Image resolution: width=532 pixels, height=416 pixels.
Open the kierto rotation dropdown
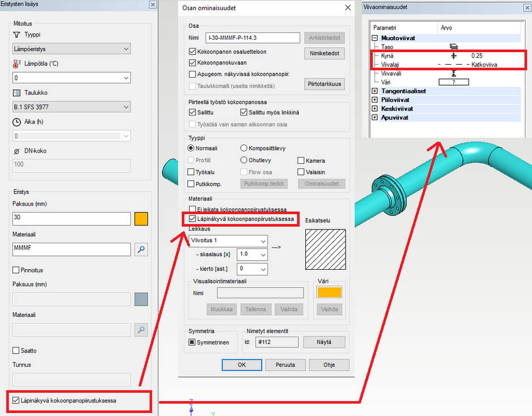click(263, 269)
